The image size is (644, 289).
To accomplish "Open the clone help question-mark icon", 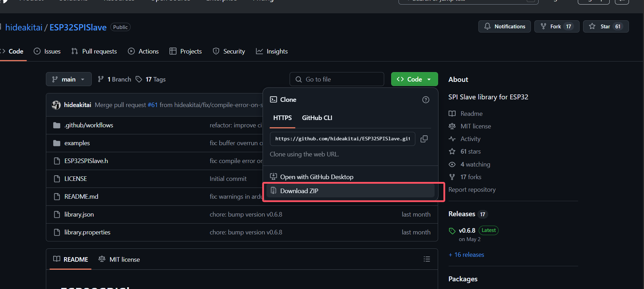I will [x=426, y=100].
